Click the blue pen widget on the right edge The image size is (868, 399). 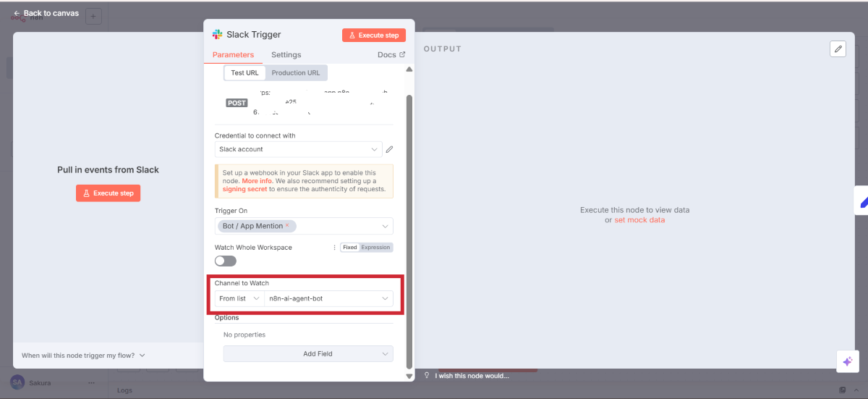point(862,202)
